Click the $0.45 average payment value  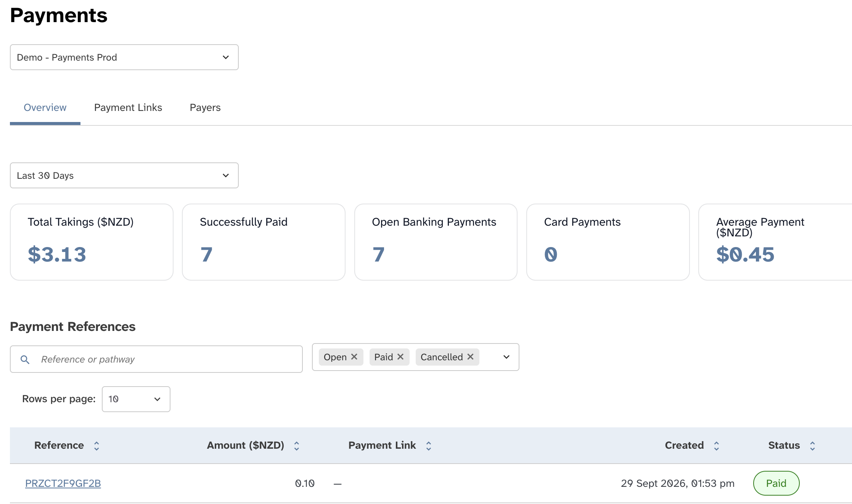point(746,254)
